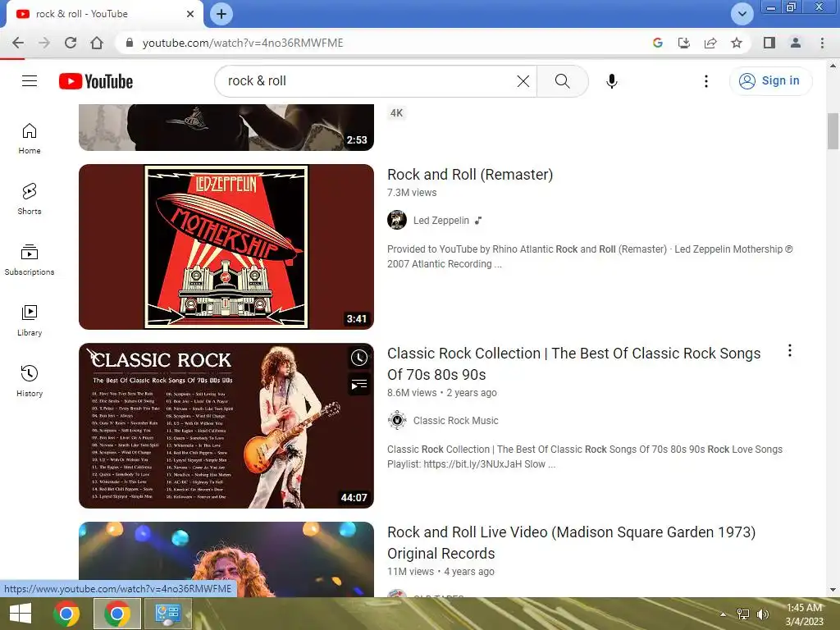Open Chrome three-dot menu
Screen dimensions: 840x630
822,43
